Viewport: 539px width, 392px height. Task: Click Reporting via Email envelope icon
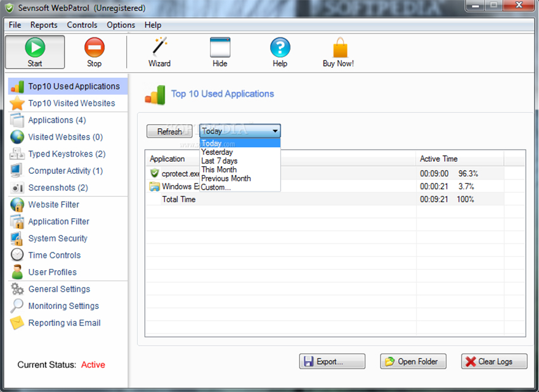coord(17,323)
